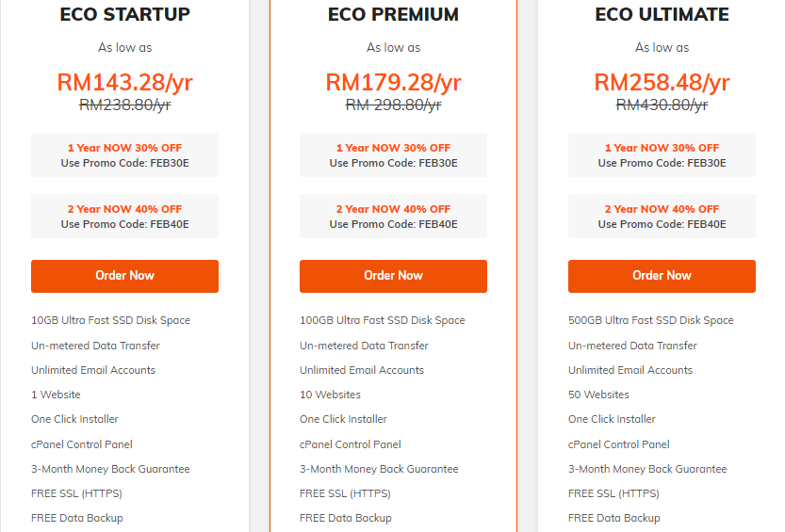Select the Eco Ultimate 2 Year 40% OFF promo box
Viewport: 785px width, 532px height.
tap(662, 216)
